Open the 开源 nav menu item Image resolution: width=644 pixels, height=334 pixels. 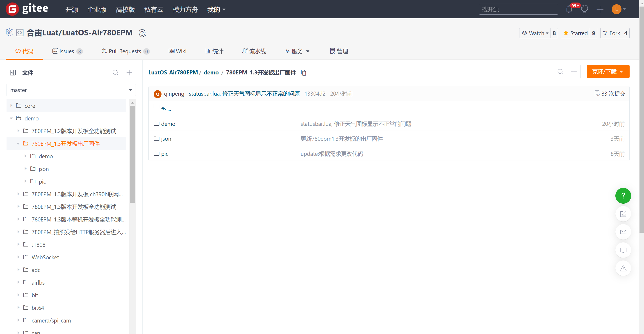(x=71, y=9)
